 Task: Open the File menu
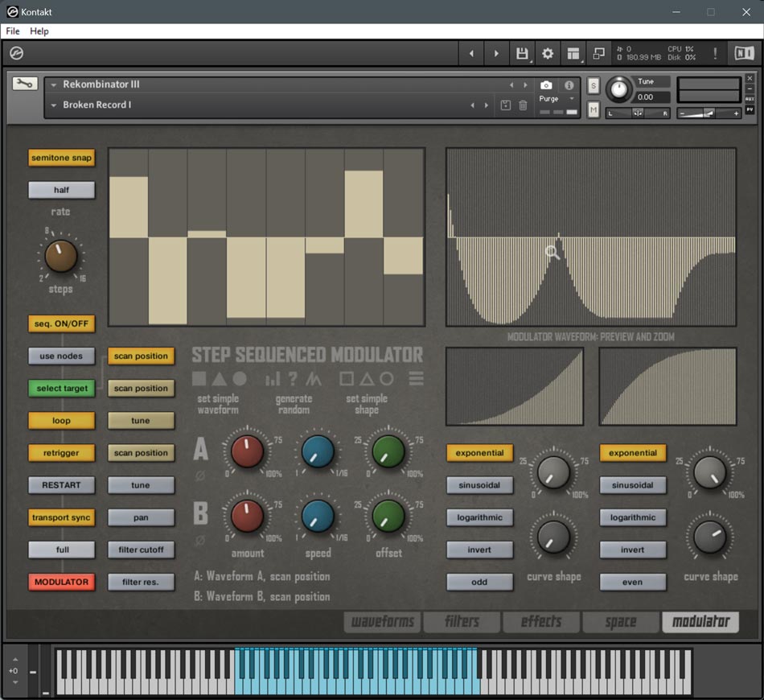tap(13, 31)
